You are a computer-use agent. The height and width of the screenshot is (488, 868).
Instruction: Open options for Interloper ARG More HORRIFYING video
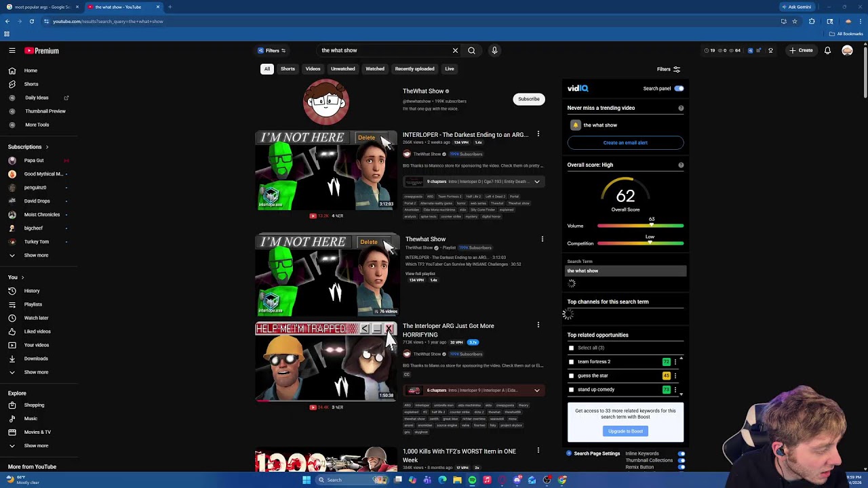click(x=538, y=325)
